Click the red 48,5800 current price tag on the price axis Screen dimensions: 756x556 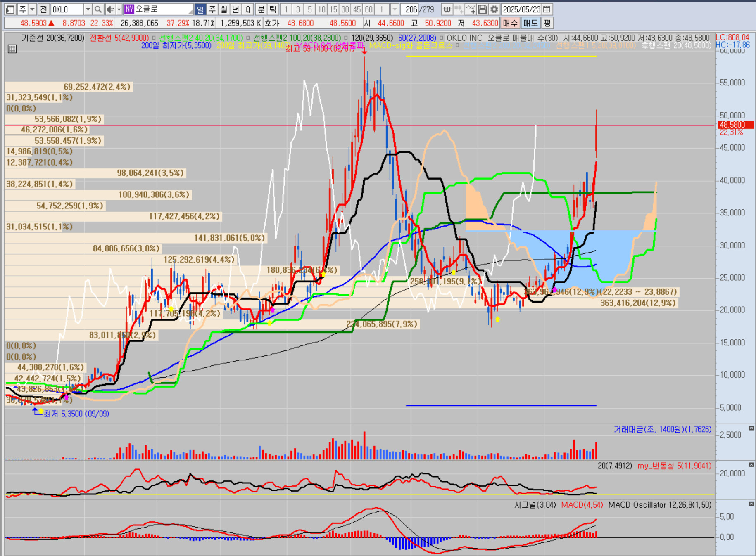736,125
